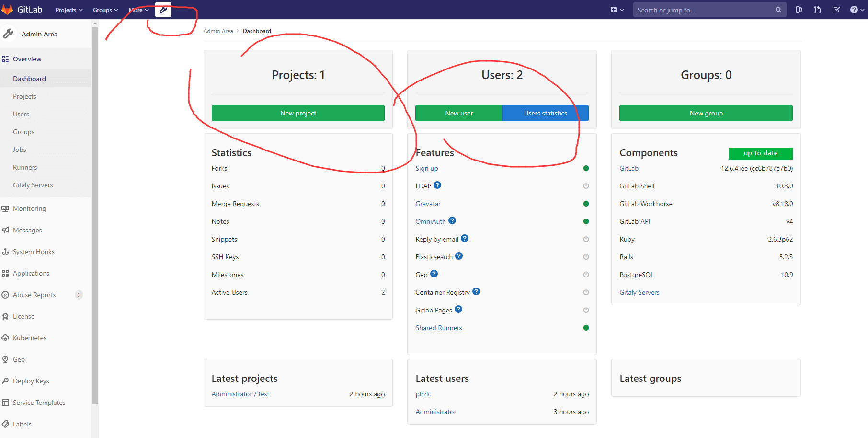Click the LDAP disabled power indicator
Viewport: 868px width, 438px height.
click(x=586, y=186)
